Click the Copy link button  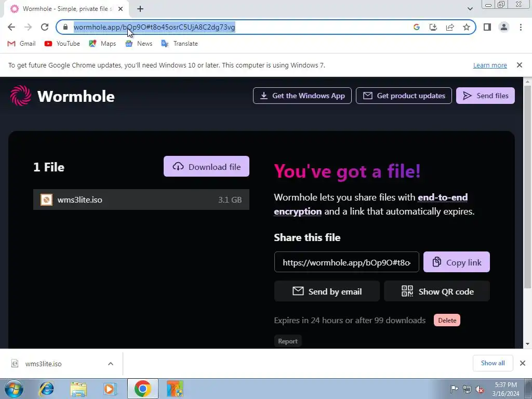click(x=456, y=262)
